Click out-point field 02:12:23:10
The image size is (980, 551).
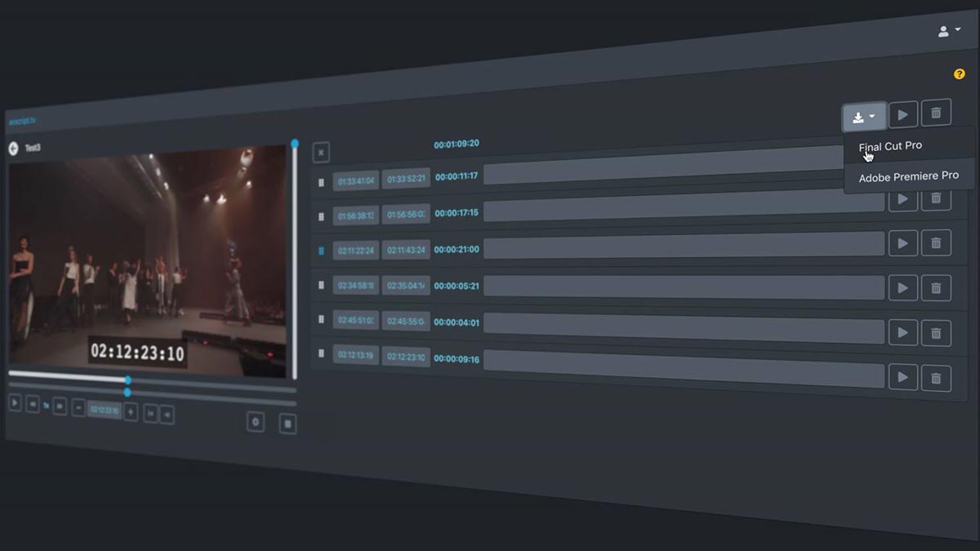pyautogui.click(x=406, y=357)
